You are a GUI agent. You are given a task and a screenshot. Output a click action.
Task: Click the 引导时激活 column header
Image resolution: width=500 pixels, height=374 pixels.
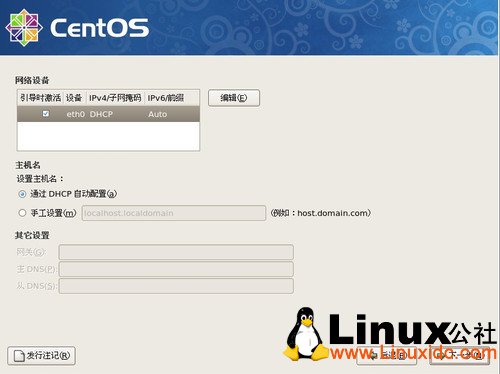pyautogui.click(x=40, y=98)
